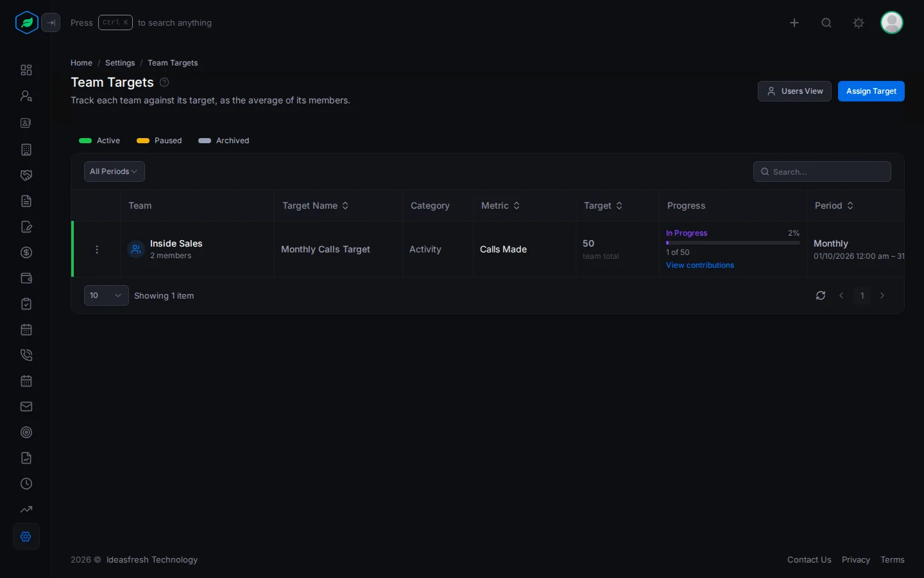Image resolution: width=924 pixels, height=578 pixels.
Task: Focus the Search input in the table
Action: coord(822,171)
